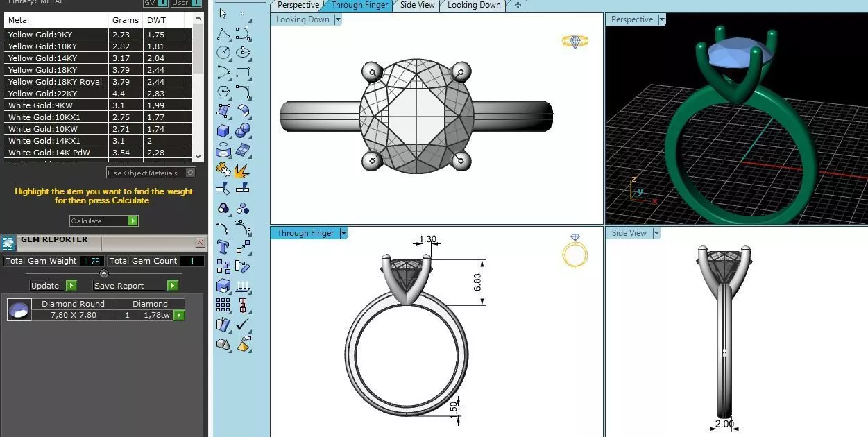This screenshot has height=437, width=868.
Task: Select the White Gold:14K PdW row
Action: (98, 153)
